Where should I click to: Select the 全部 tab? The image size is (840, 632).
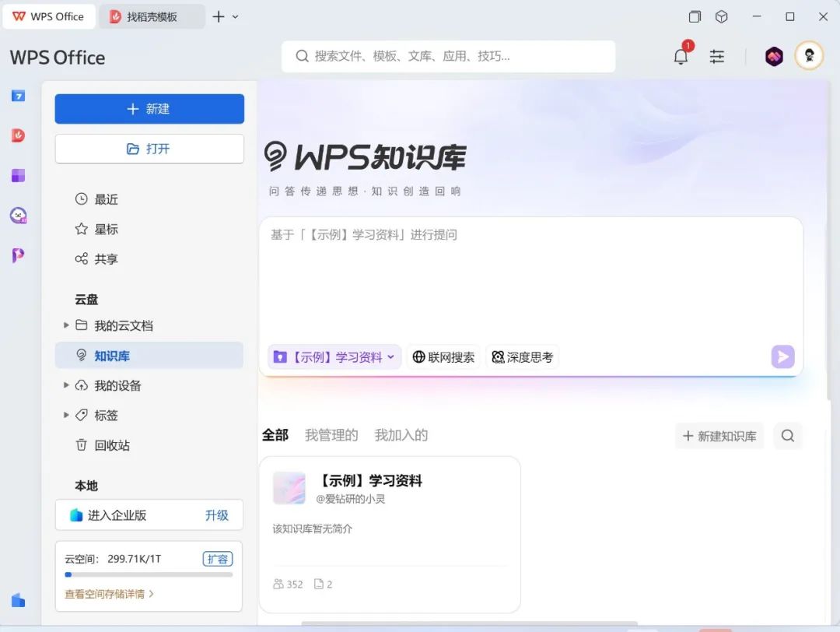pos(275,435)
